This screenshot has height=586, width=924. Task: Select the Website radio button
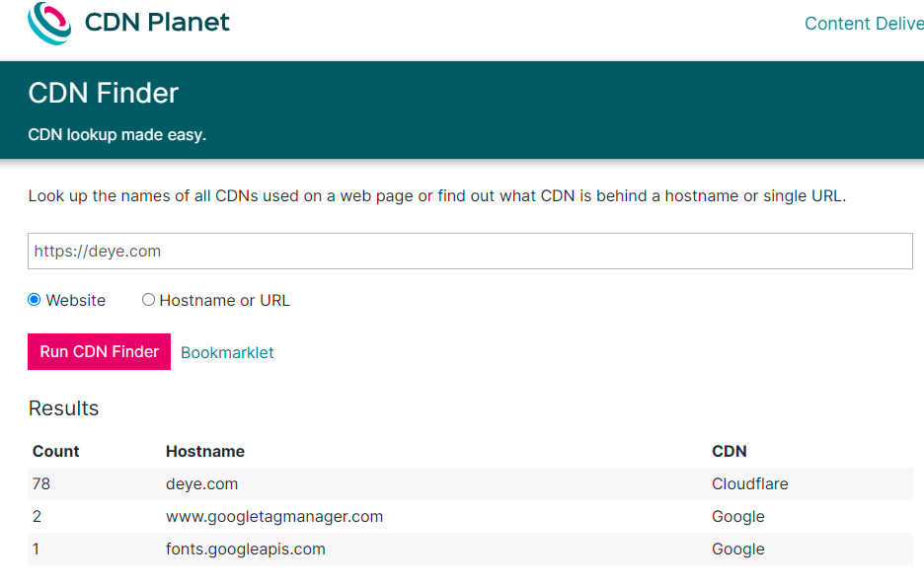pyautogui.click(x=35, y=300)
